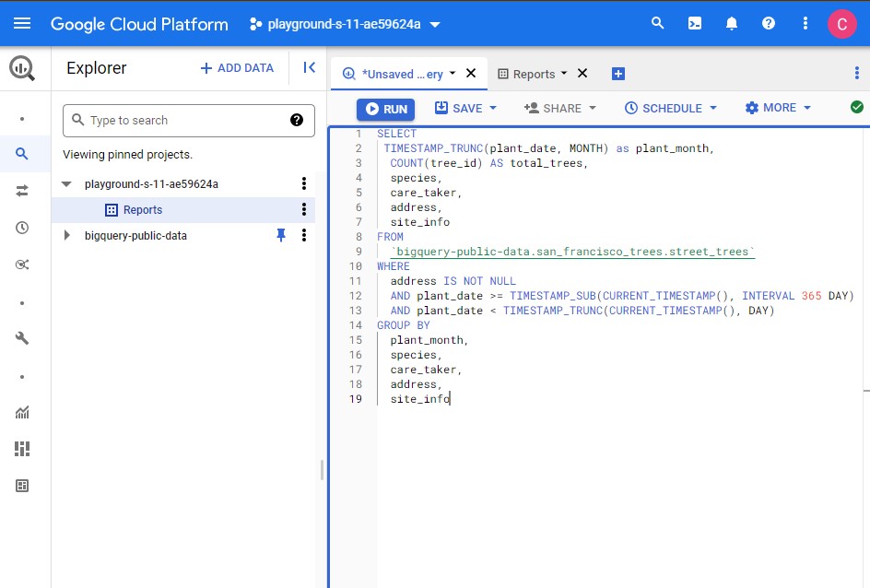Click the Google Cloud Platform logo text
Viewport: 870px width, 588px height.
pyautogui.click(x=139, y=24)
